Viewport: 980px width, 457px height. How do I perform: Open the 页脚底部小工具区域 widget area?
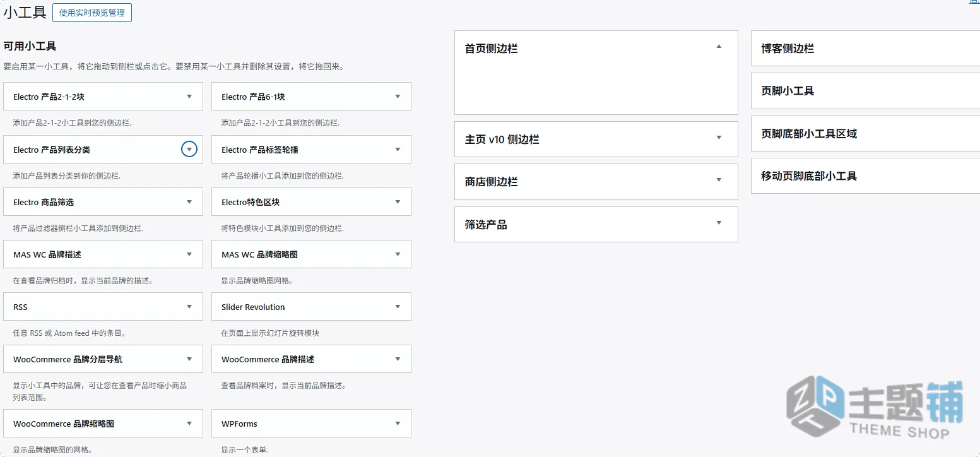[x=865, y=133]
